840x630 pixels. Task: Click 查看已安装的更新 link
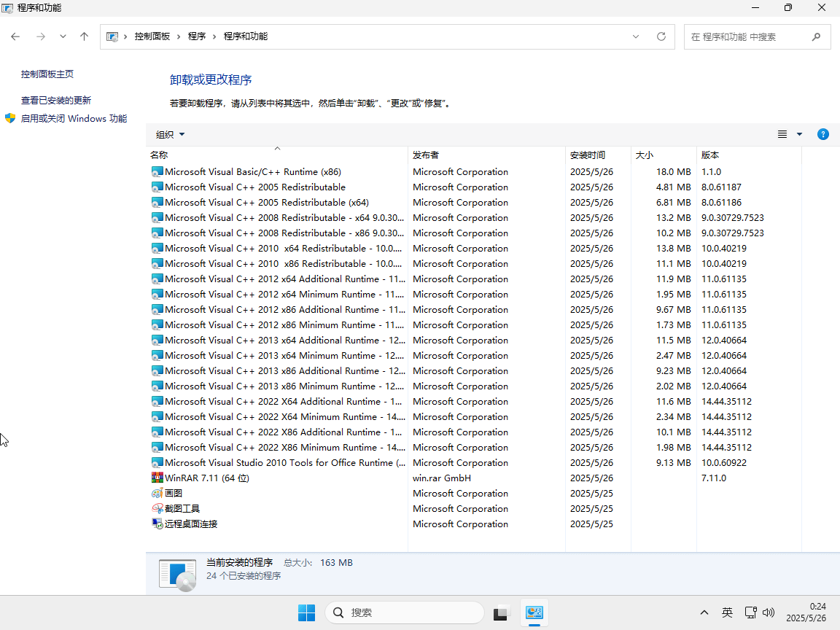56,101
